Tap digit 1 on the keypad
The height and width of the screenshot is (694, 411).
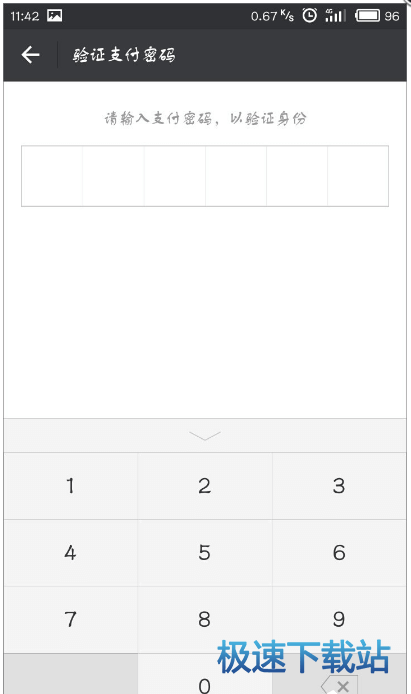(x=71, y=486)
